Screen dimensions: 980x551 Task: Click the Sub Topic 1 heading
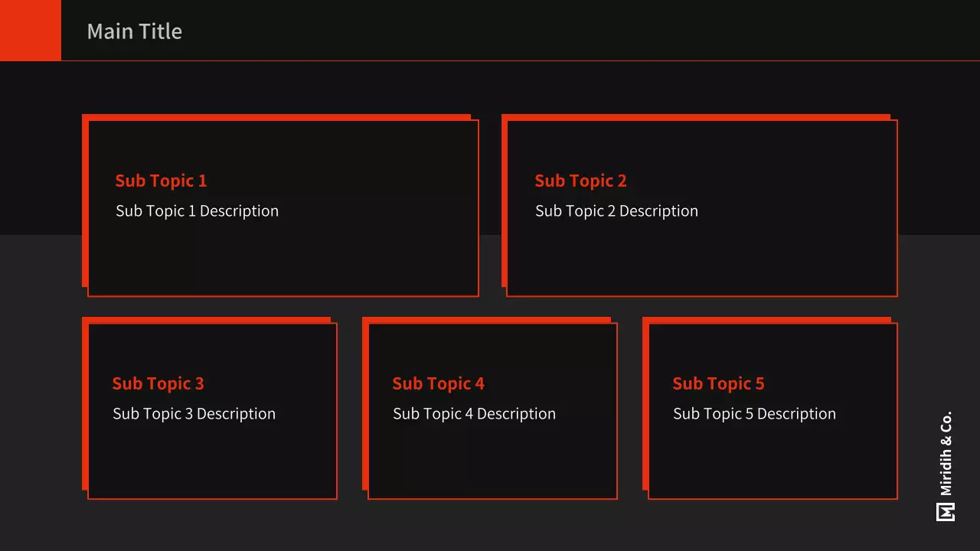(161, 181)
